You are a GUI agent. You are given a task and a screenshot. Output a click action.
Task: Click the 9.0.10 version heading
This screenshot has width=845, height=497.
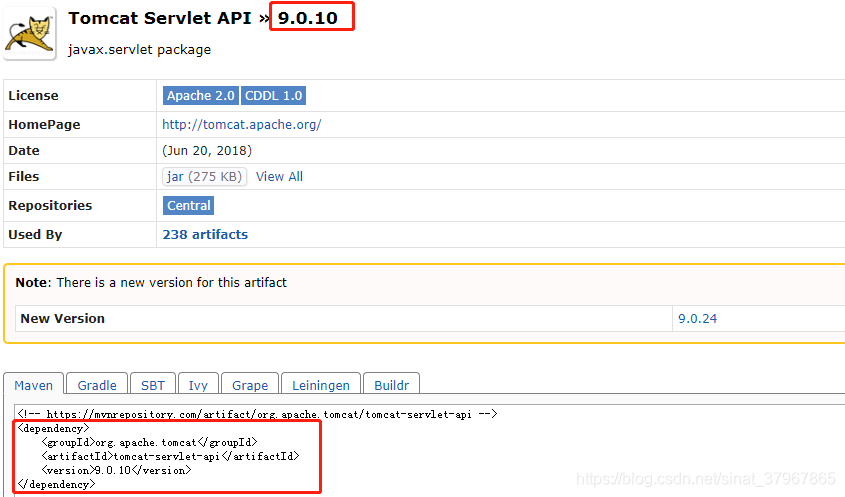tap(308, 18)
